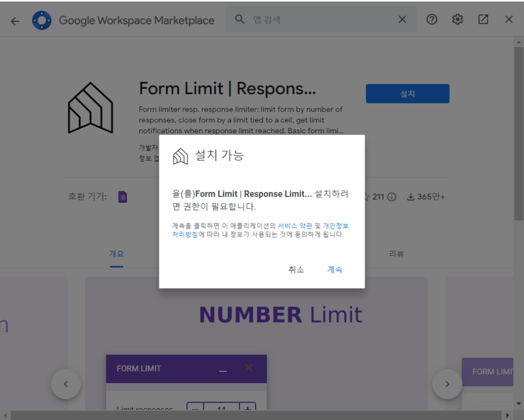Go to previous screenshot with left chevron

point(66,384)
